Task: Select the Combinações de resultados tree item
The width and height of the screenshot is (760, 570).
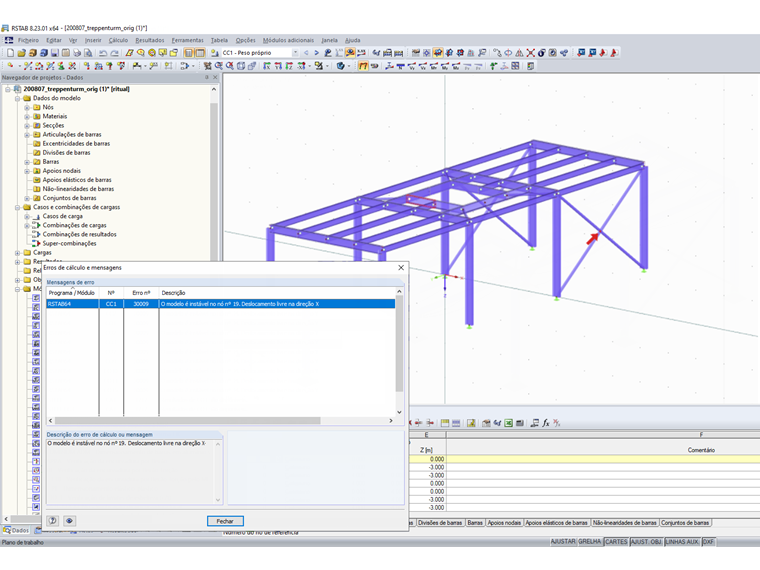Action: (79, 235)
